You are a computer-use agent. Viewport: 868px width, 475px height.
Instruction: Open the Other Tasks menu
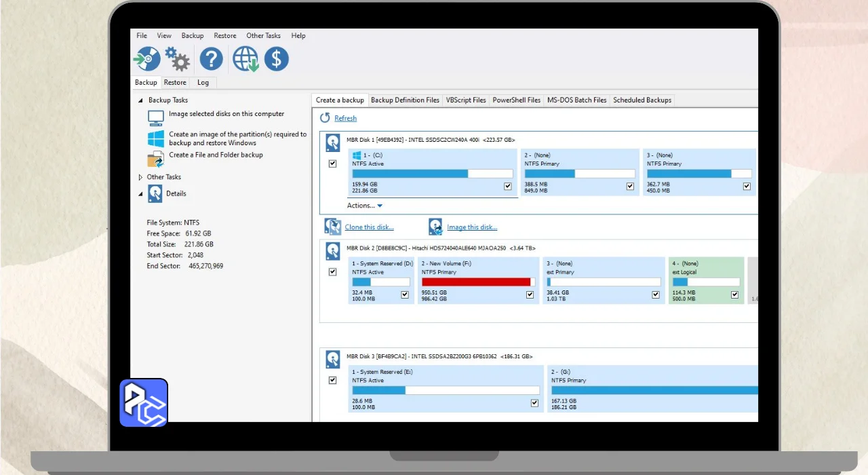tap(263, 36)
